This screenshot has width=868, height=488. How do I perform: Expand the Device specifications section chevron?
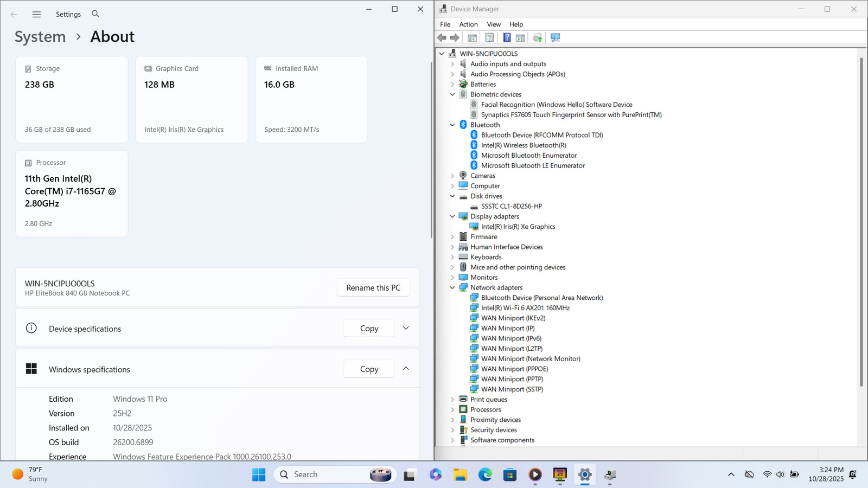click(x=406, y=328)
